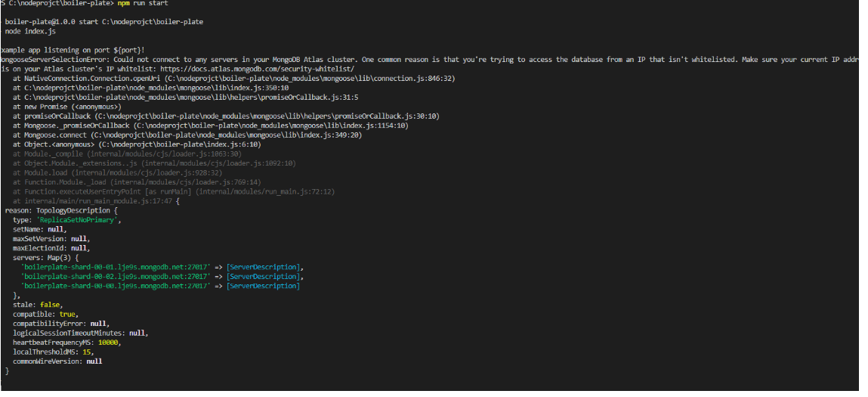Click the boilerplate-shard-00-00 server address
This screenshot has width=868, height=397.
(x=116, y=286)
